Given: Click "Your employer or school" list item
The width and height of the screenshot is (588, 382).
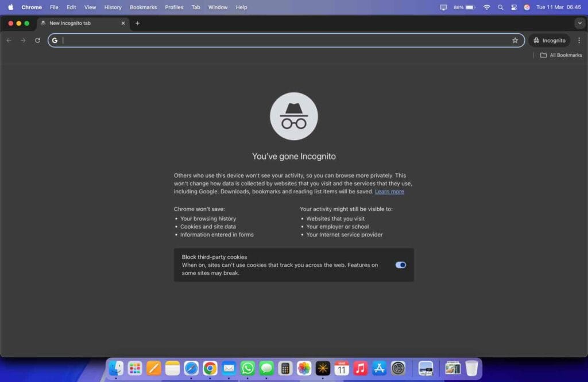Looking at the screenshot, I should coord(337,227).
